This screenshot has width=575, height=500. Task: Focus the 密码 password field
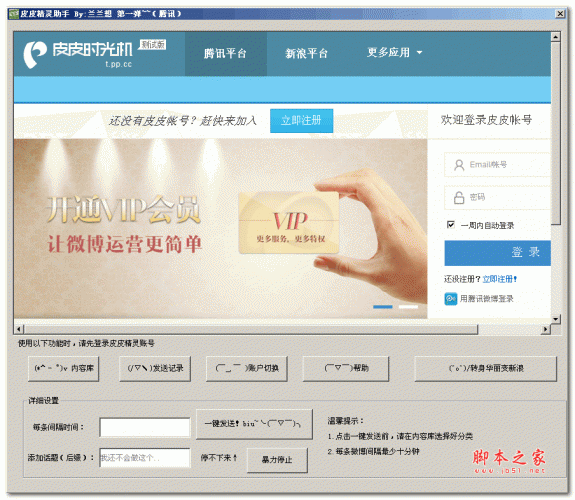point(497,197)
